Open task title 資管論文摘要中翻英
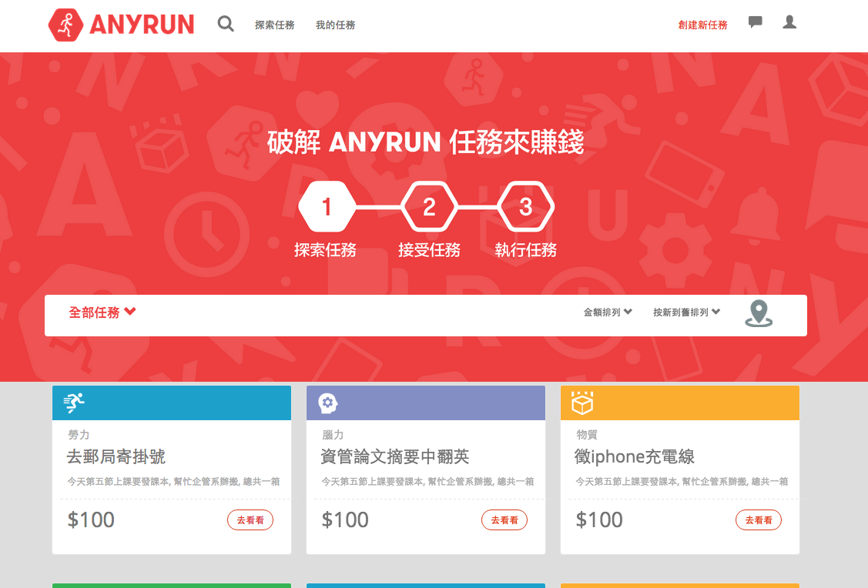868x588 pixels. [395, 457]
